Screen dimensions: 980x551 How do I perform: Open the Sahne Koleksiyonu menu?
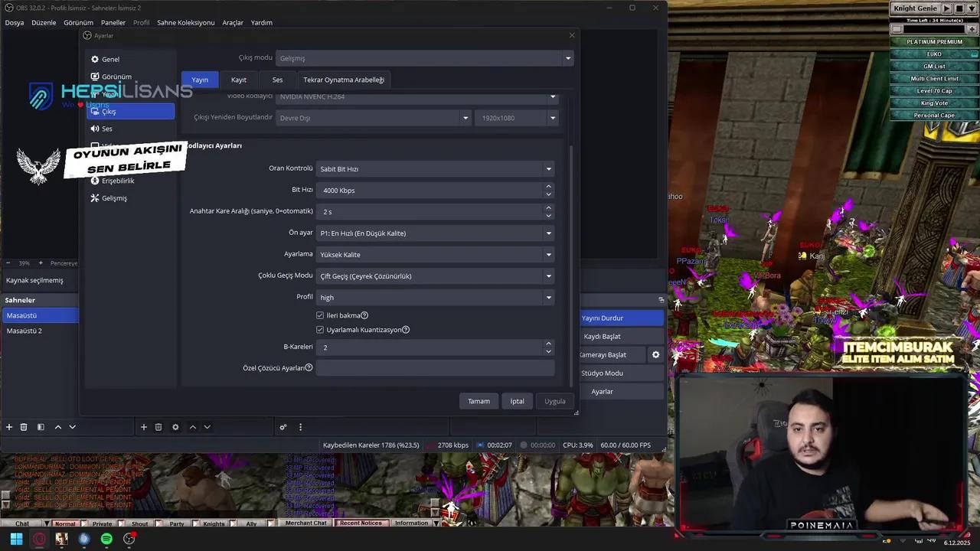point(186,22)
